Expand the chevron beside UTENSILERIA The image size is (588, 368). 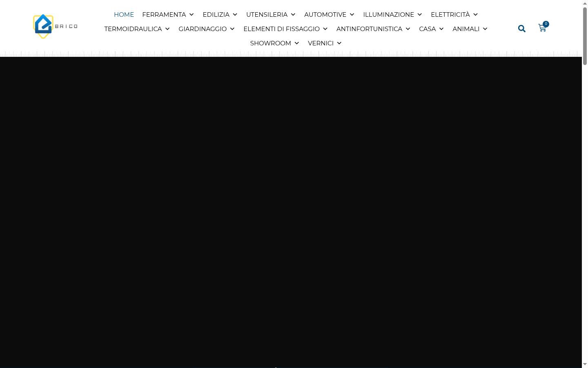293,15
